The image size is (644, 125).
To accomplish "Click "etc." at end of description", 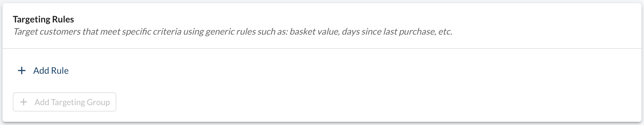I will point(445,32).
